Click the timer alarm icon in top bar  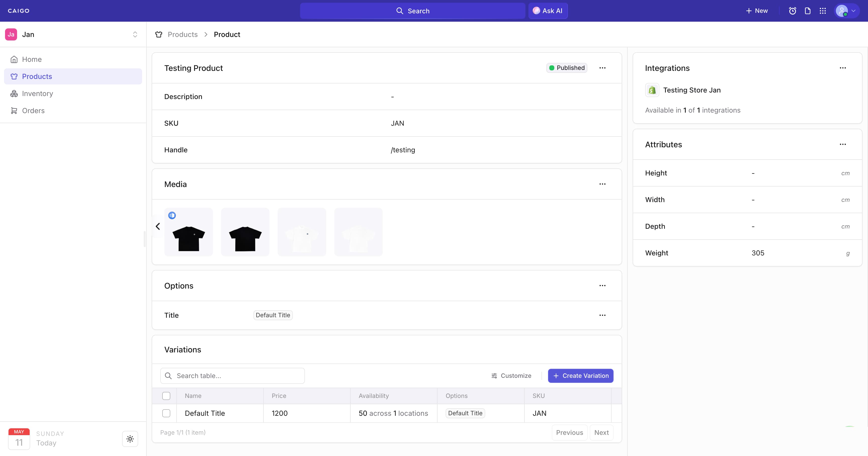[792, 11]
